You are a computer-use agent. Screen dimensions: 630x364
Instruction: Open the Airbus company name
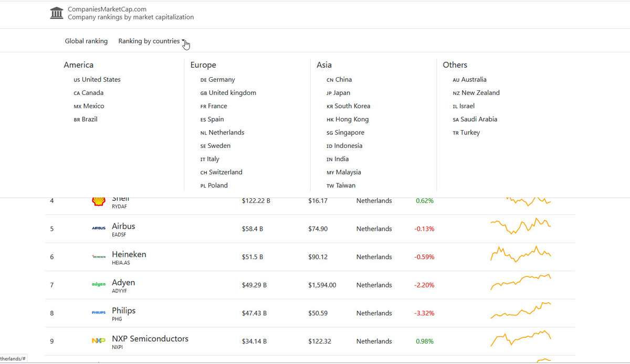tap(123, 226)
